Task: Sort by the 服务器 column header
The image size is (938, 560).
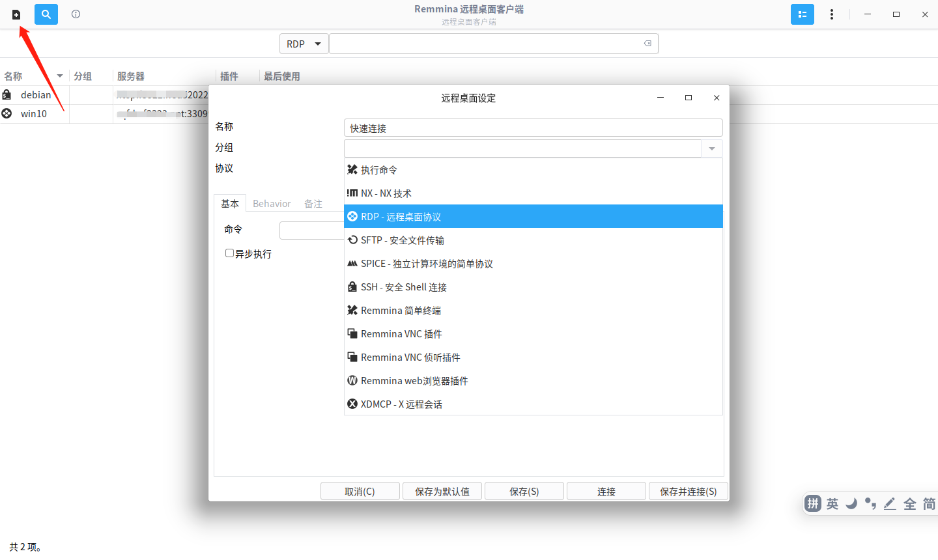Action: [131, 76]
